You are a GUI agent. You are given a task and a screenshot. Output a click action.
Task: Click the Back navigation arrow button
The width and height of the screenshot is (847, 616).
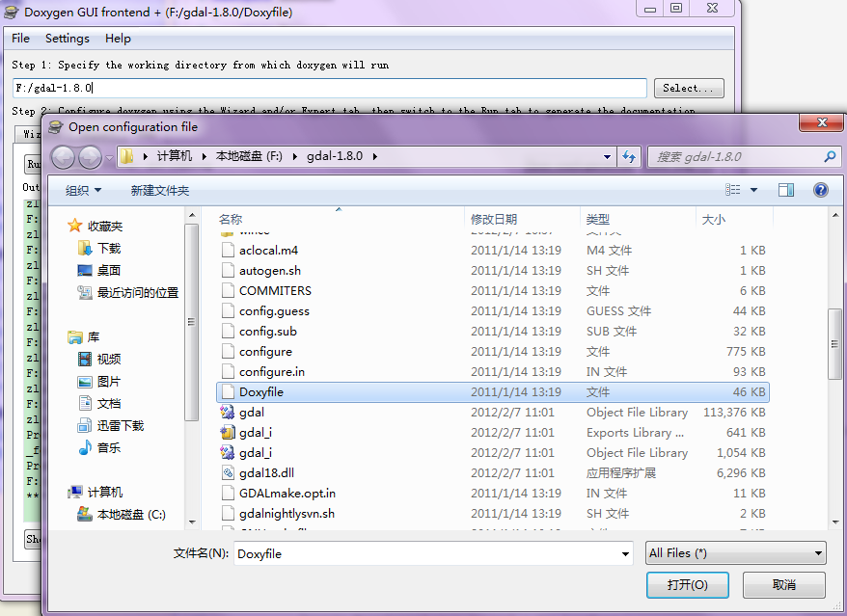point(63,157)
